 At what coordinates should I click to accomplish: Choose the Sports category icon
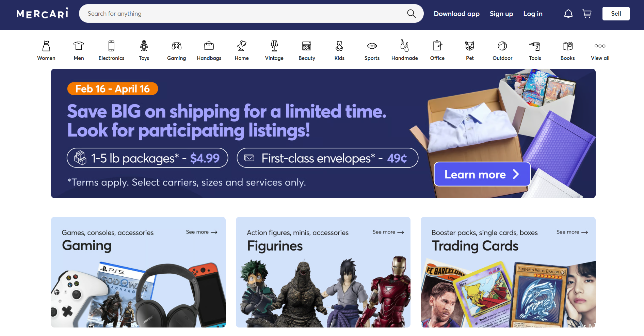click(372, 46)
